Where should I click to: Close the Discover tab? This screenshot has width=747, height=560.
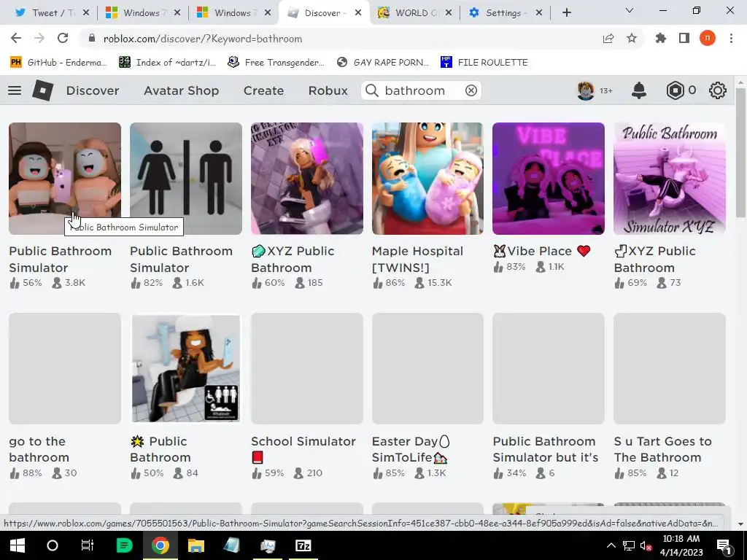point(357,13)
